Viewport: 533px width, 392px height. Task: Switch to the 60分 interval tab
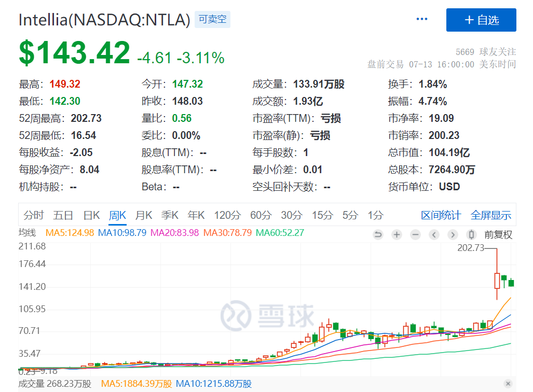point(261,215)
